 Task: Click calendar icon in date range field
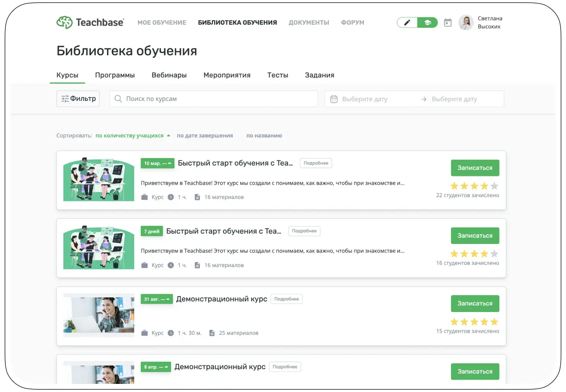pos(334,99)
